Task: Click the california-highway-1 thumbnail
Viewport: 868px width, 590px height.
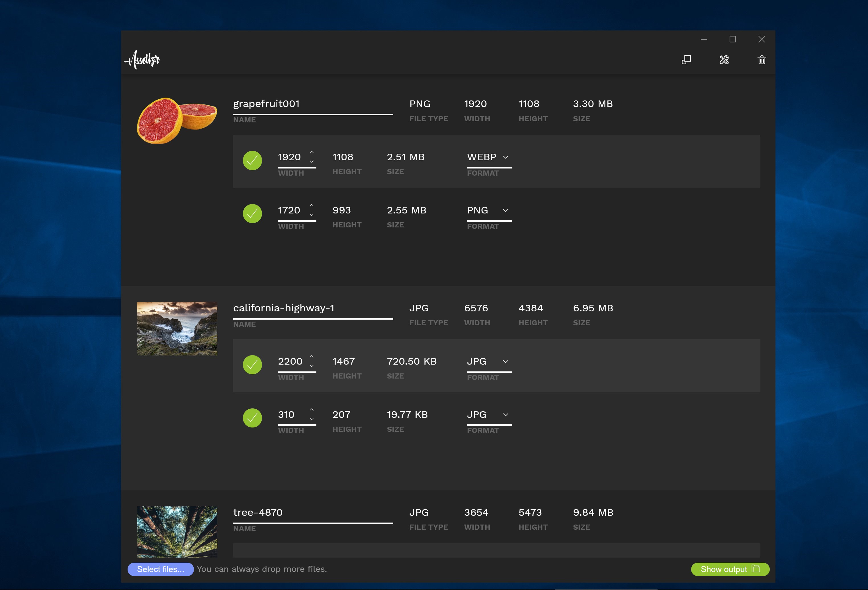Action: point(177,328)
